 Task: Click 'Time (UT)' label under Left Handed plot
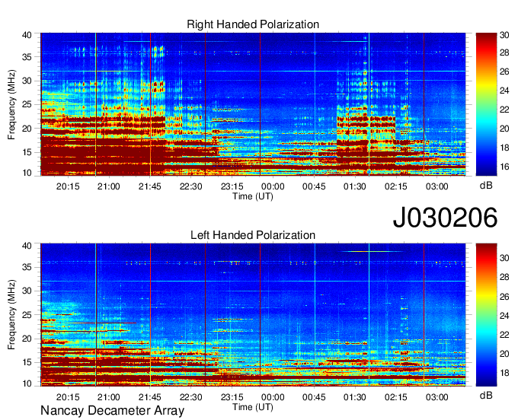click(253, 407)
